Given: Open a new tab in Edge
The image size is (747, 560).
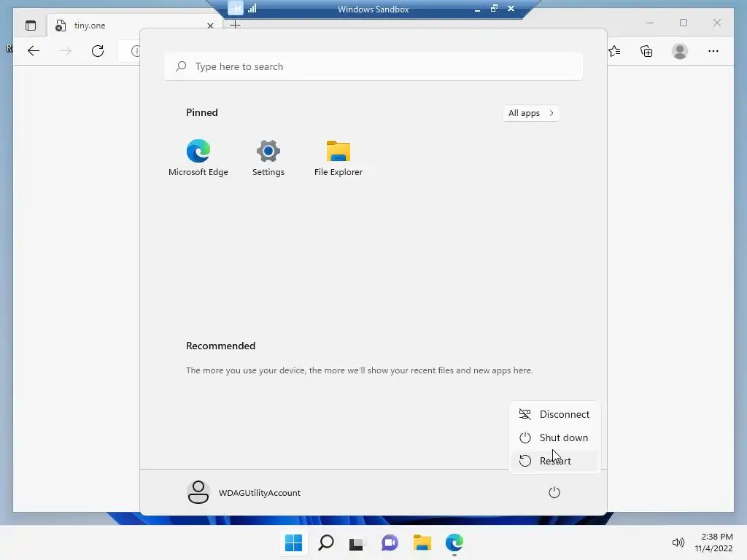Looking at the screenshot, I should pos(235,26).
